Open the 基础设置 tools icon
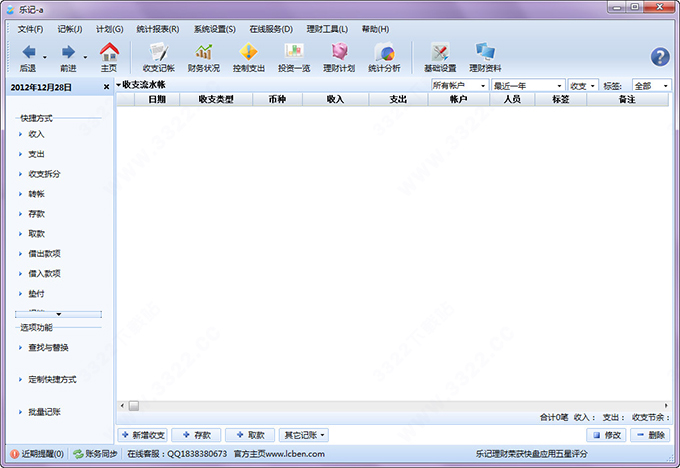This screenshot has width=680, height=468. [440, 52]
